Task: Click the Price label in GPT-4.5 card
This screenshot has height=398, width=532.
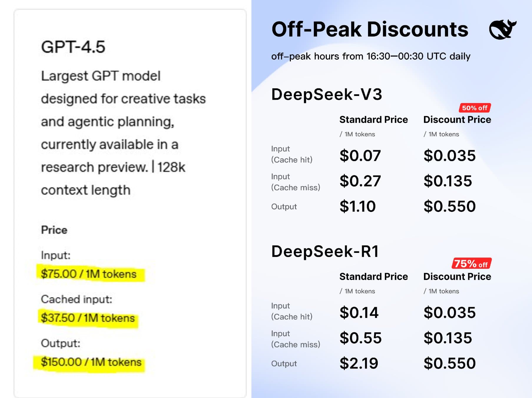Action: [x=54, y=230]
